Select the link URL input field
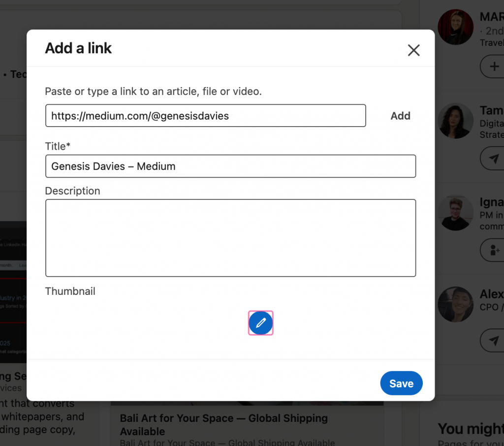This screenshot has height=446, width=504. click(206, 116)
